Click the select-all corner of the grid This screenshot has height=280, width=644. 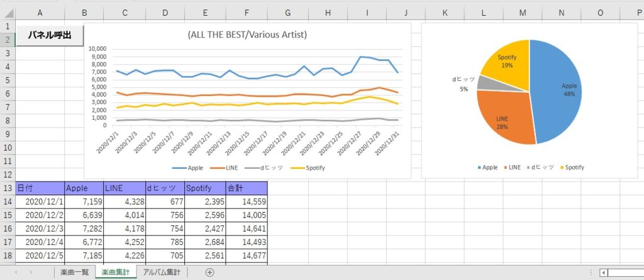7,13
